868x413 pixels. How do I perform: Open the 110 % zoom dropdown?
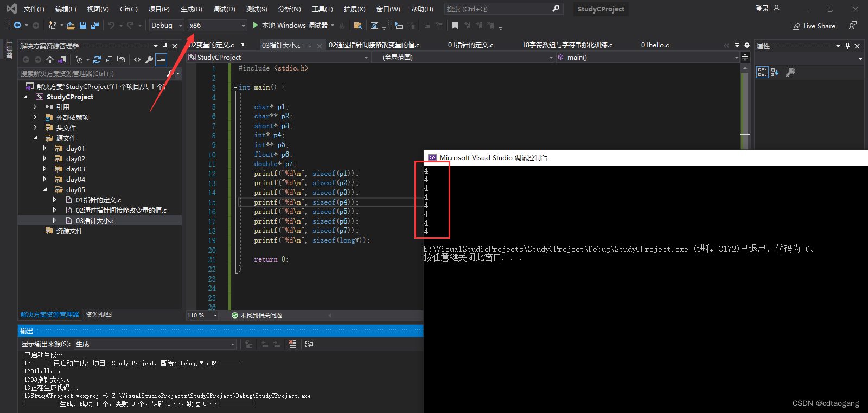tap(202, 315)
